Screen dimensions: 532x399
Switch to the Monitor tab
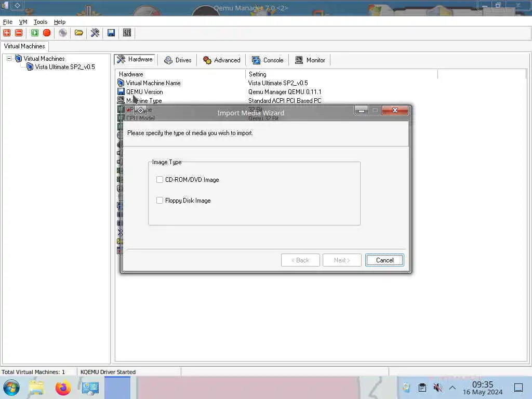pos(310,60)
